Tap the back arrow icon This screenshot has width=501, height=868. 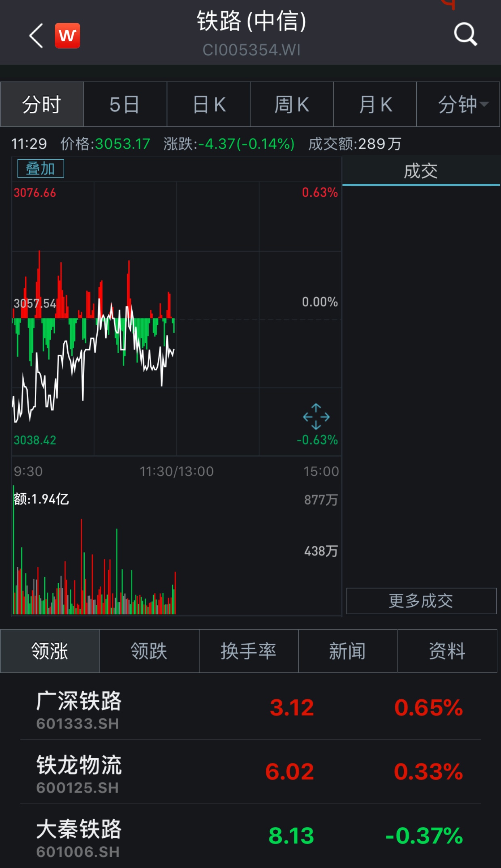tap(36, 36)
